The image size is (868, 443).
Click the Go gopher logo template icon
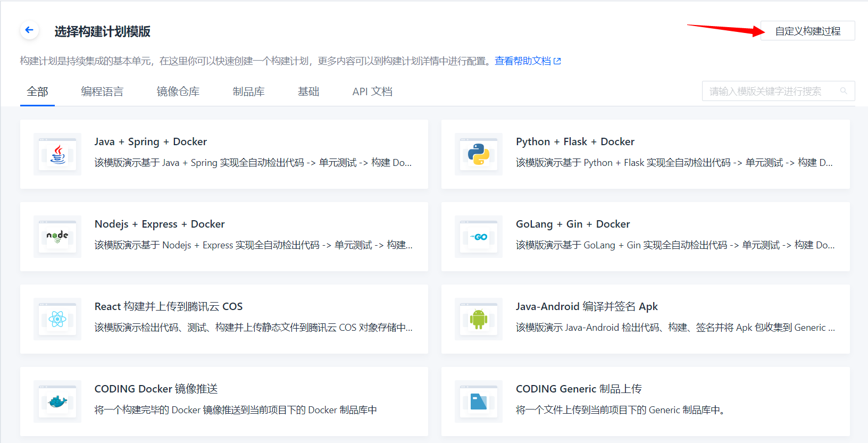(479, 237)
